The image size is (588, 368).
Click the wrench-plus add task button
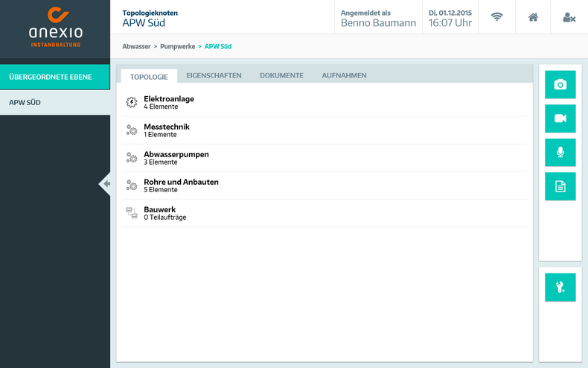tap(560, 287)
